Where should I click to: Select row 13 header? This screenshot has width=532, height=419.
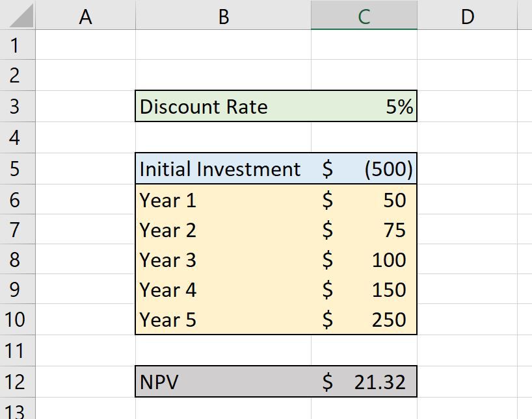pos(18,409)
